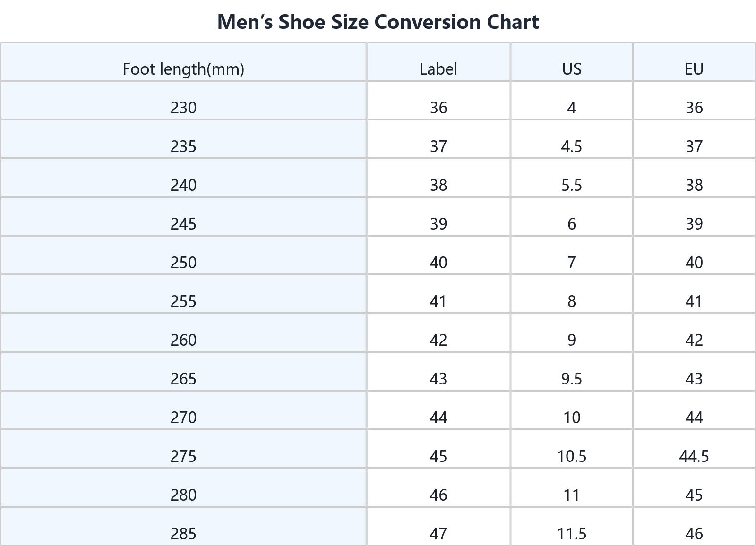
Task: Click the Foot length(mm) column header
Action: point(183,69)
